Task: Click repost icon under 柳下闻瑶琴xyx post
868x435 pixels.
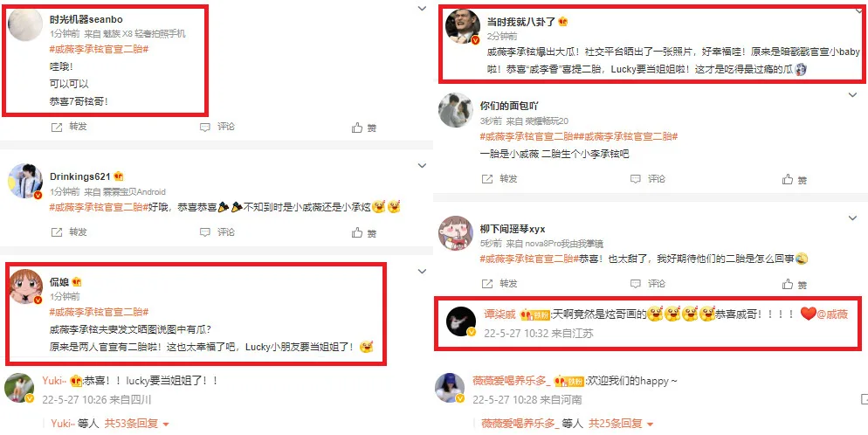Action: point(487,284)
